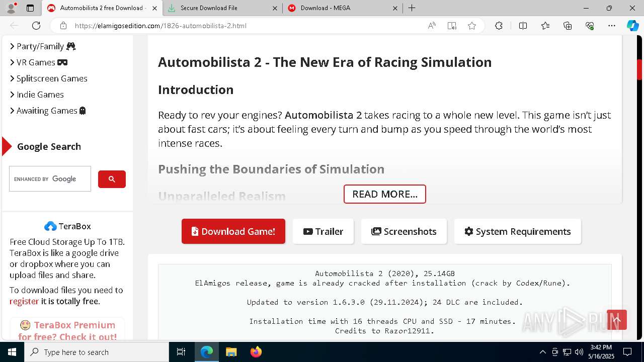Close the Automobilista 2 tab

154,8
